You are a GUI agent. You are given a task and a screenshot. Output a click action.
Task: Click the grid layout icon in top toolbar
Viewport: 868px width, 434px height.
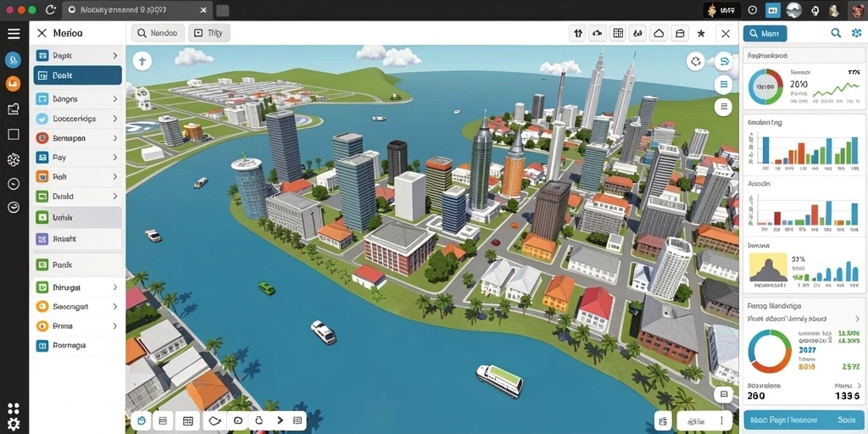pos(618,34)
